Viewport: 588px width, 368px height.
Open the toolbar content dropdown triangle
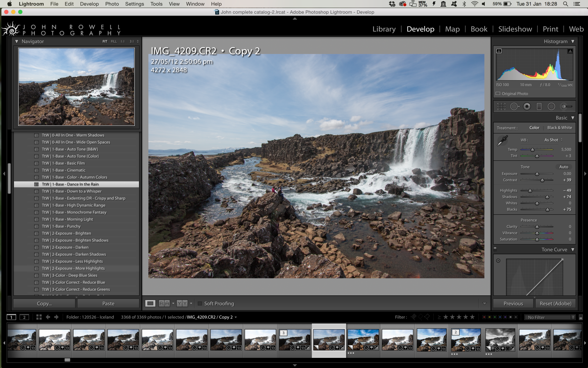tap(484, 303)
